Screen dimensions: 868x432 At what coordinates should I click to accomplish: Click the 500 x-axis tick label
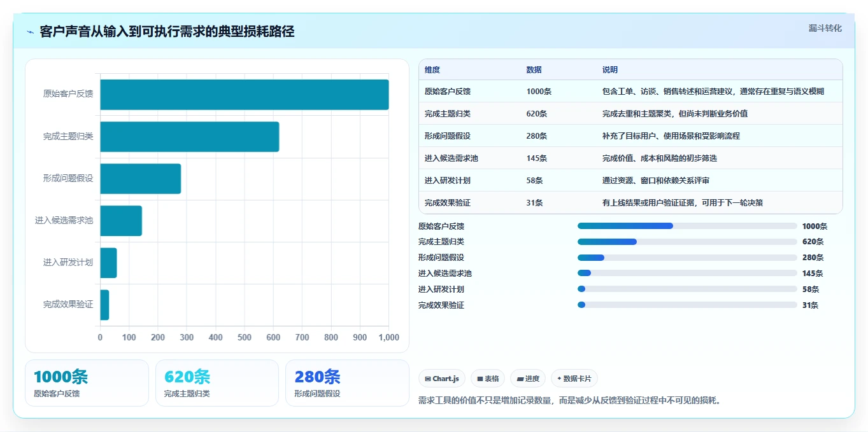point(245,337)
